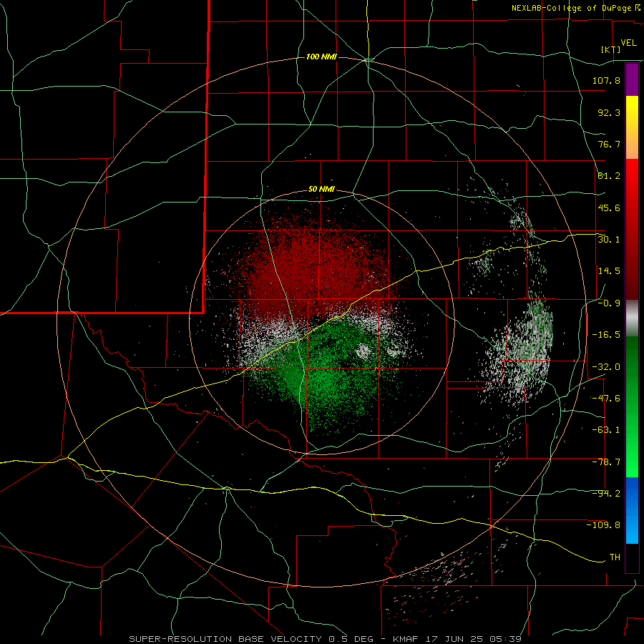The image size is (644, 644).
Task: Click the -16.5 velocity scale value
Action: point(606,335)
